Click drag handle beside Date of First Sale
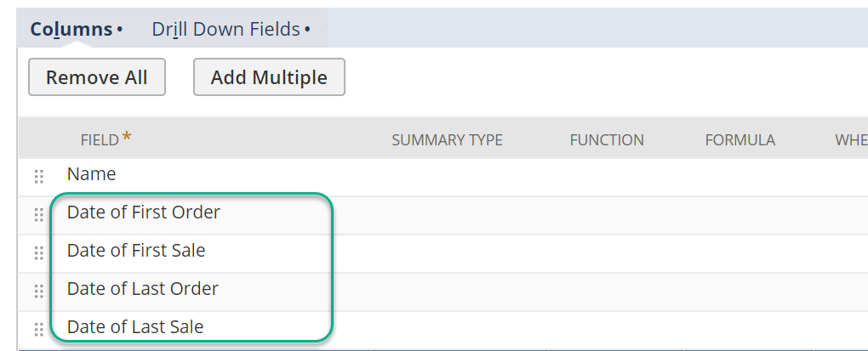 pyautogui.click(x=38, y=253)
